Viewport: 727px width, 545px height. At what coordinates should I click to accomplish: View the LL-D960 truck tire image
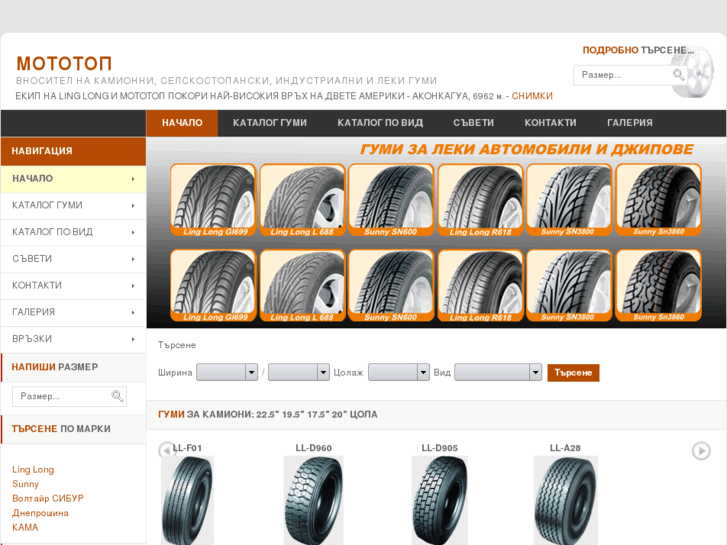coord(313,500)
